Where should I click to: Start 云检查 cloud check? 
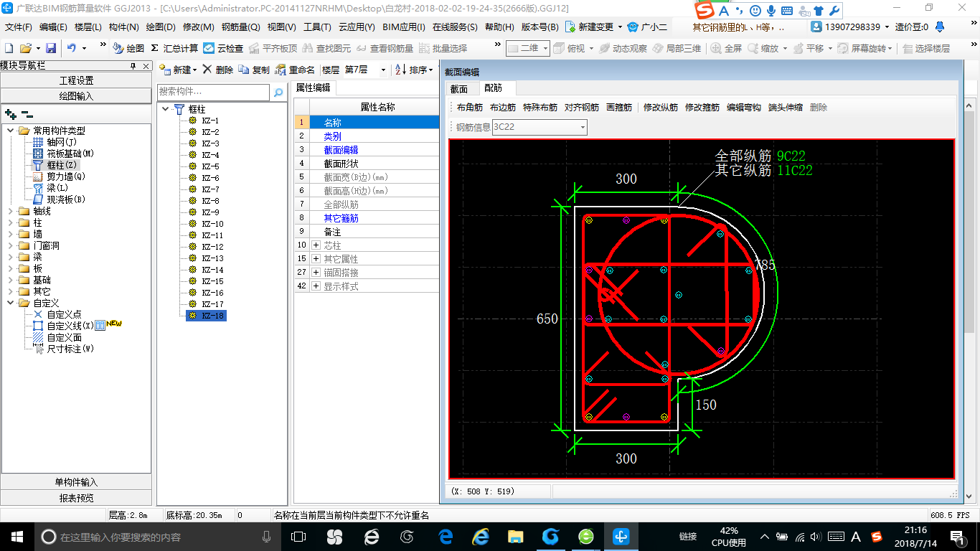[223, 48]
